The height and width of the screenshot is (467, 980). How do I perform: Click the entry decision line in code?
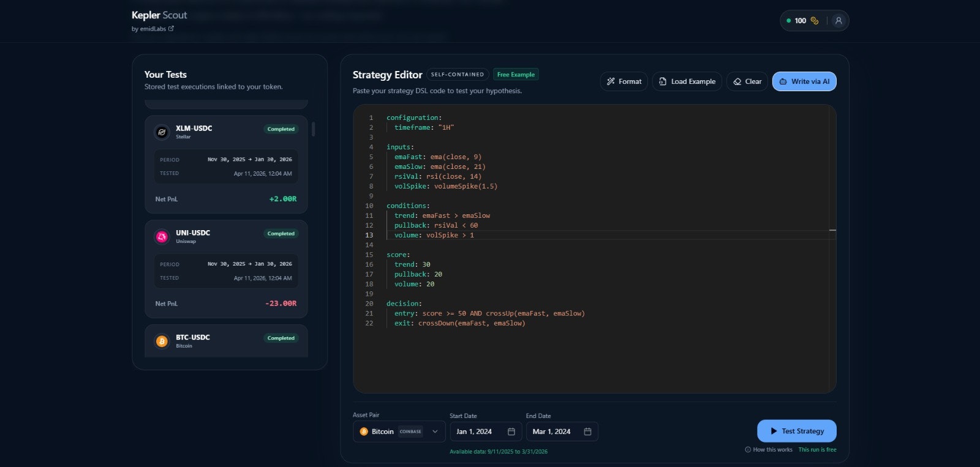pos(489,313)
